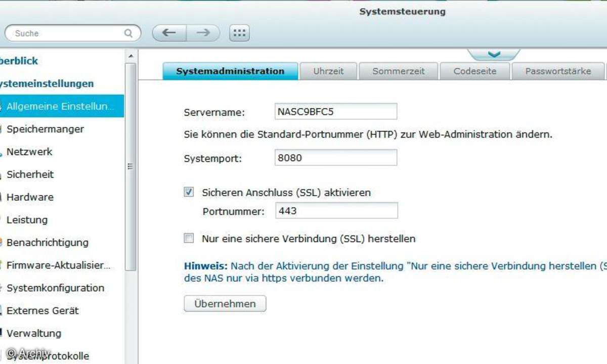Image resolution: width=607 pixels, height=364 pixels.
Task: Click the forward arrow navigation button
Action: click(x=203, y=33)
